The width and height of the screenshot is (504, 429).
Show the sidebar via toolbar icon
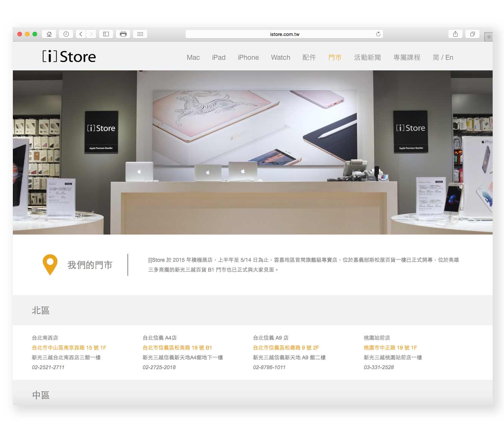coord(106,34)
